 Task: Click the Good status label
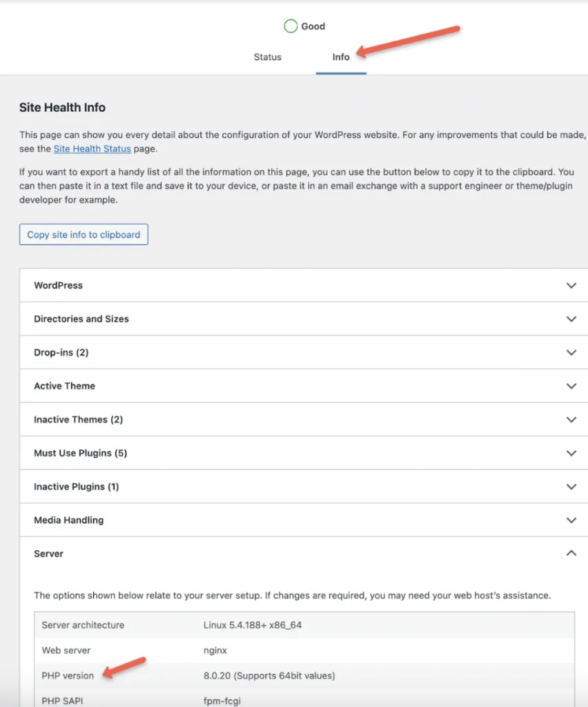pyautogui.click(x=313, y=26)
